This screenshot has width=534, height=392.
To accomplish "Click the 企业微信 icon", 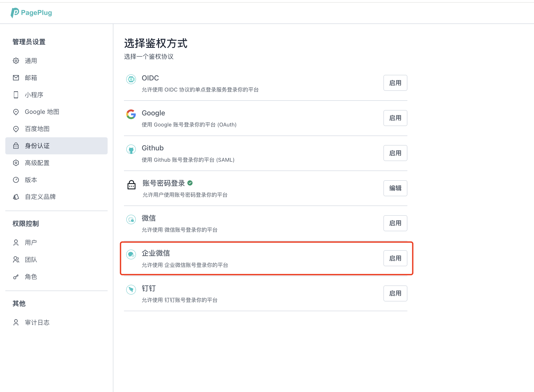I will pos(131,255).
